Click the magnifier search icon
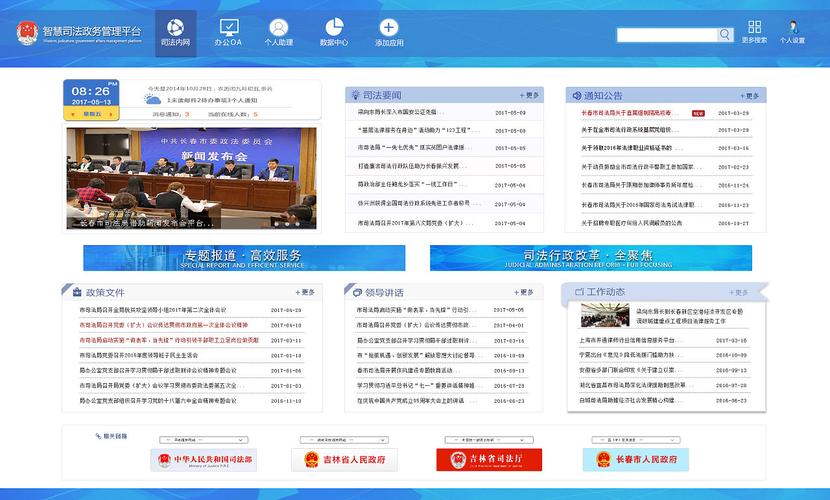Screen dimensions: 830x500 click(x=725, y=35)
